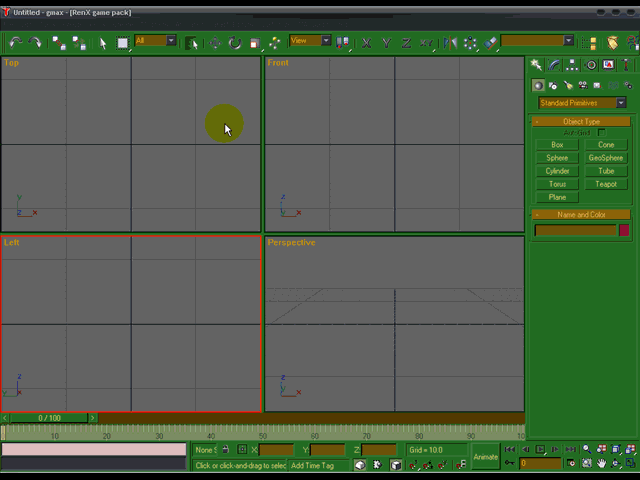
Task: Switch to Utilities panel with hammer icon
Action: tap(625, 65)
